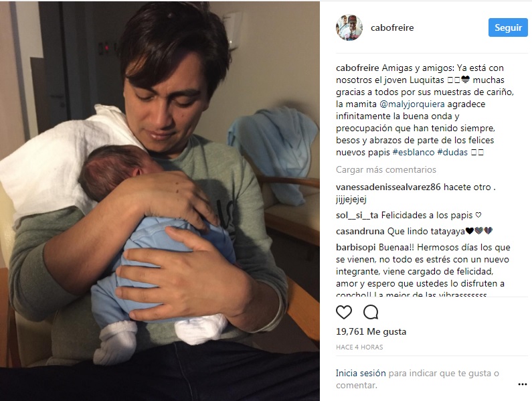
Task: Open cabofreire username at caption start
Action: click(x=357, y=68)
